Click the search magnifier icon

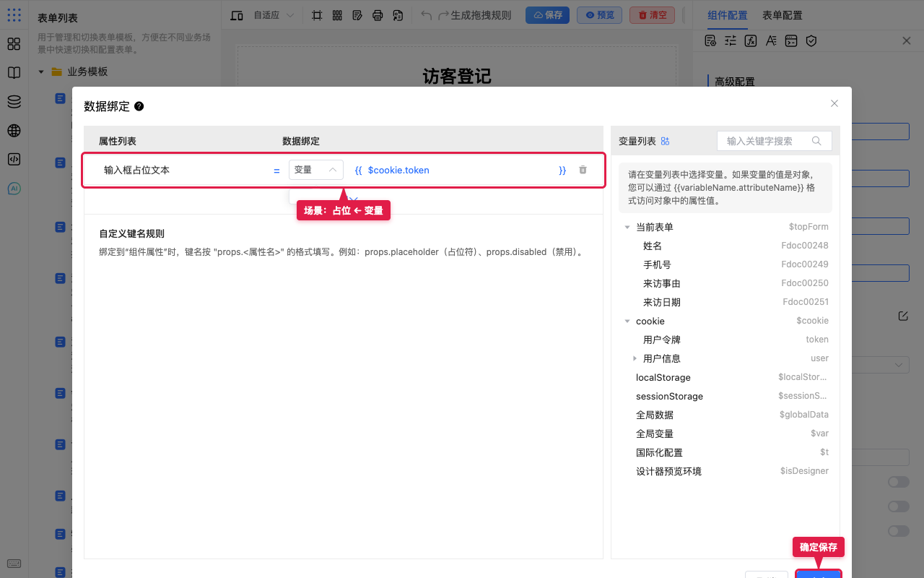816,141
